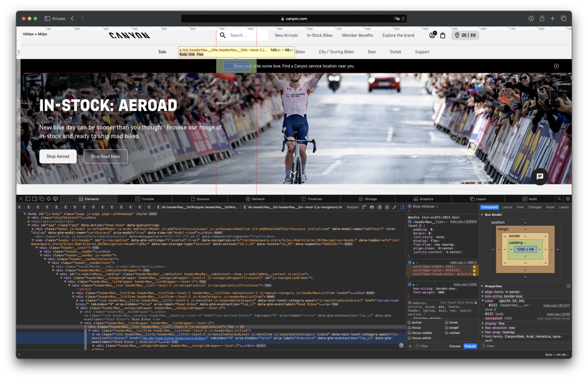Enable the paint flashing brush icon
This screenshot has height=380, width=588.
click(x=394, y=207)
